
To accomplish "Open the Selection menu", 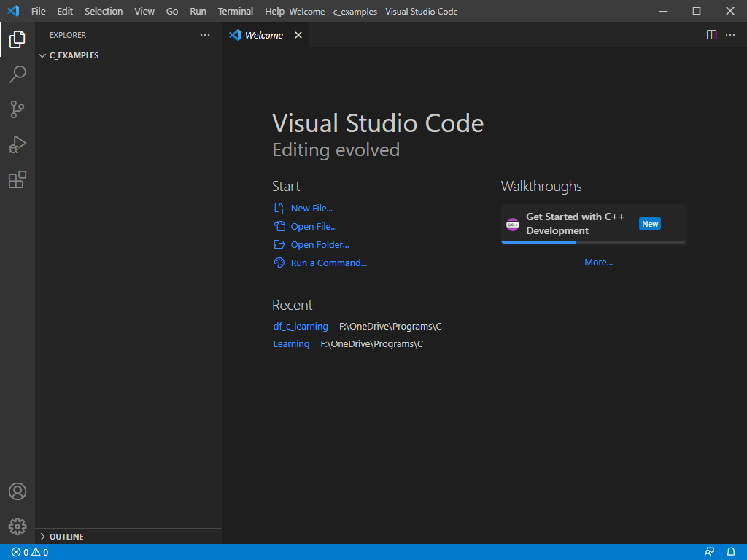I will (x=104, y=11).
